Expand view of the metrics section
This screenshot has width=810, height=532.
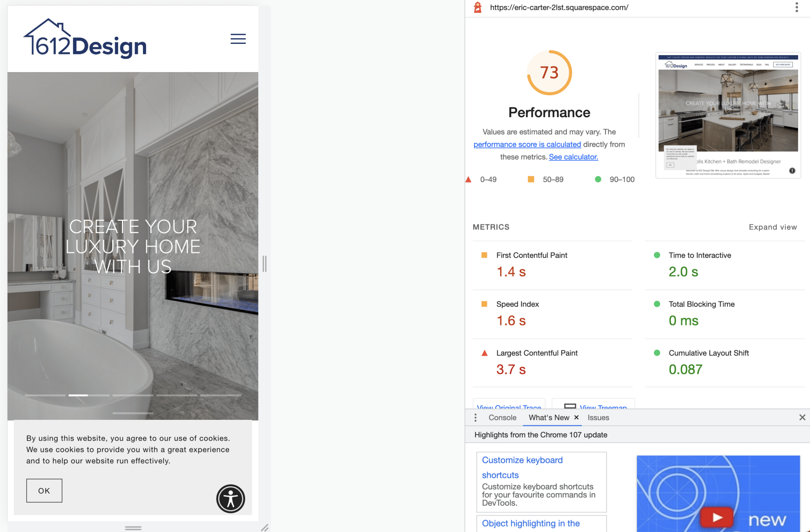(x=772, y=227)
